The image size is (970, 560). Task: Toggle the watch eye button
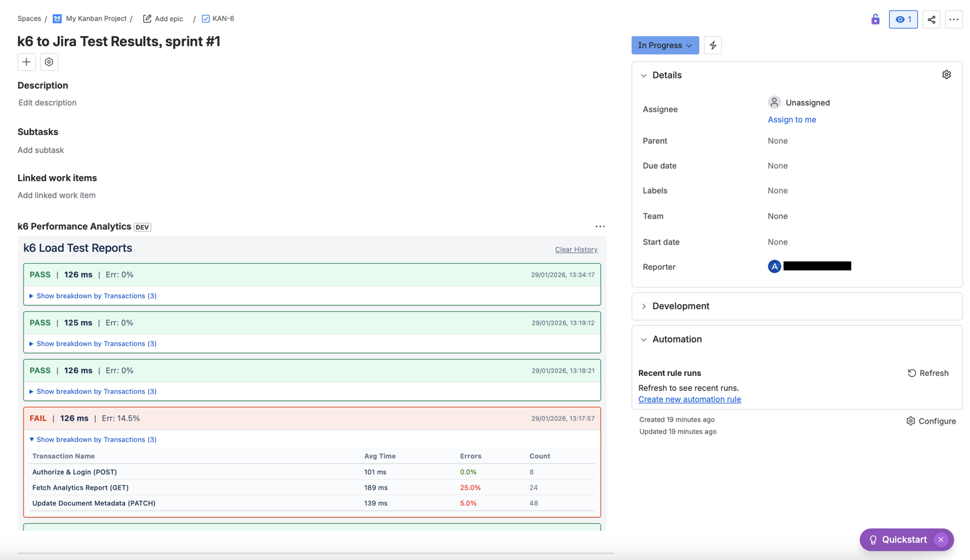pyautogui.click(x=903, y=19)
